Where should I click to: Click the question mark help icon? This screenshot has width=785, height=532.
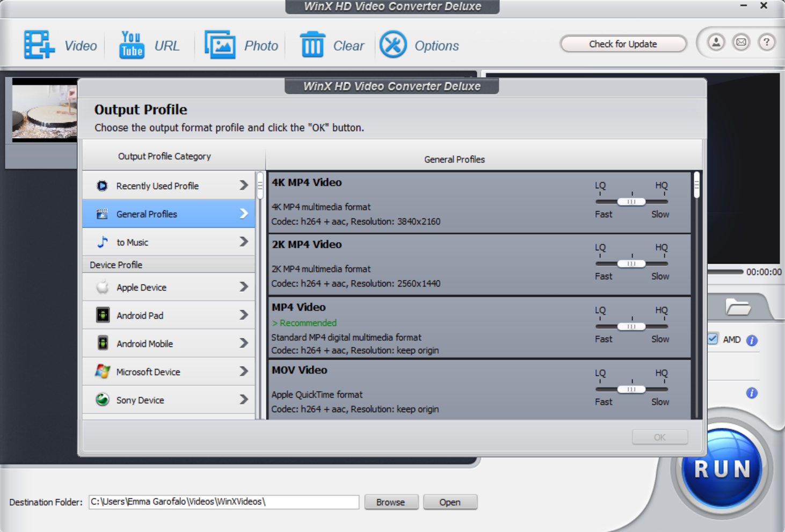pyautogui.click(x=766, y=42)
